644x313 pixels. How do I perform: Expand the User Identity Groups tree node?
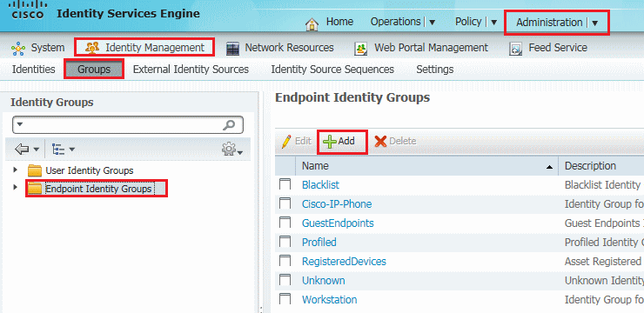pos(16,170)
